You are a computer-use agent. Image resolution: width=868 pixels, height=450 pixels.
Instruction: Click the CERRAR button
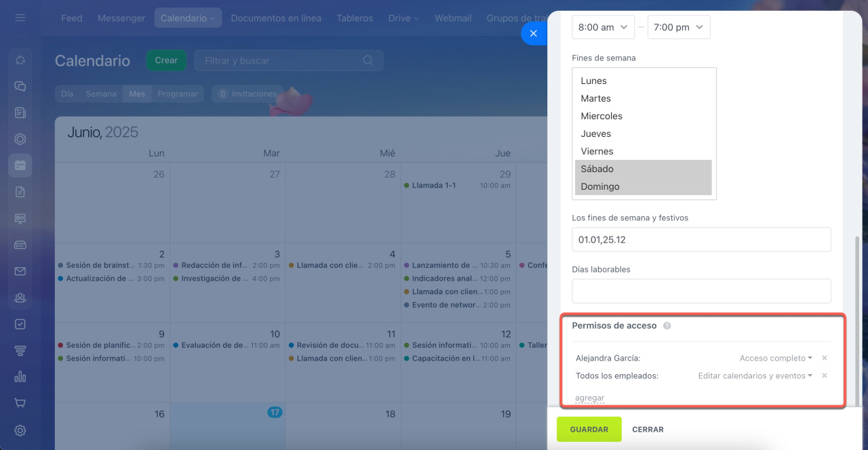648,430
